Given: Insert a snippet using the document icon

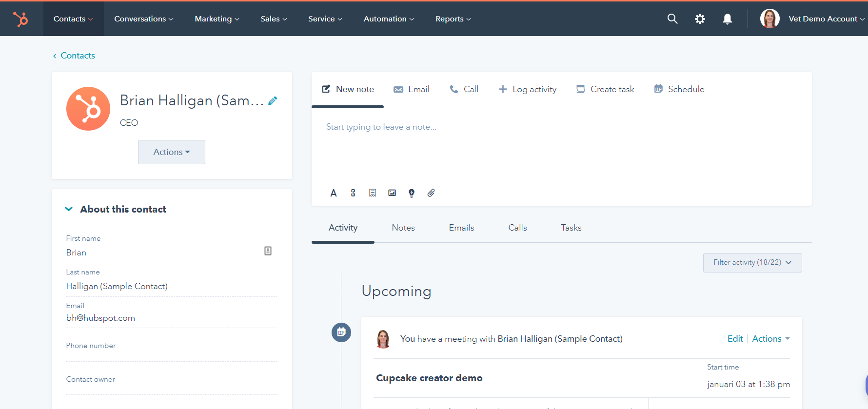Looking at the screenshot, I should click(x=373, y=193).
